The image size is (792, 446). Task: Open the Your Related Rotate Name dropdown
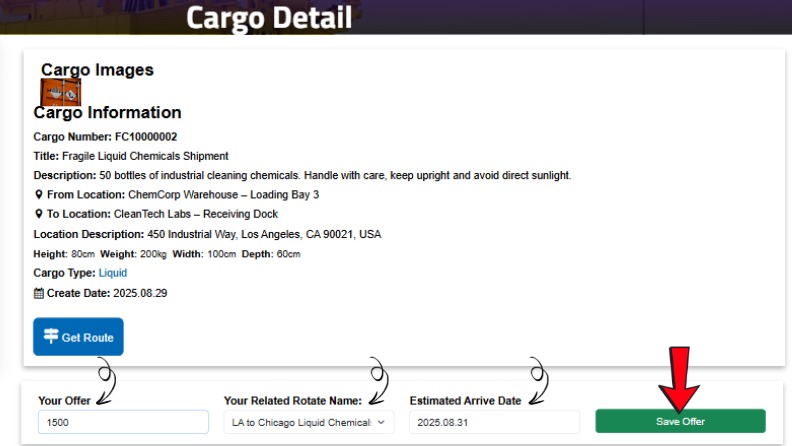(x=308, y=422)
